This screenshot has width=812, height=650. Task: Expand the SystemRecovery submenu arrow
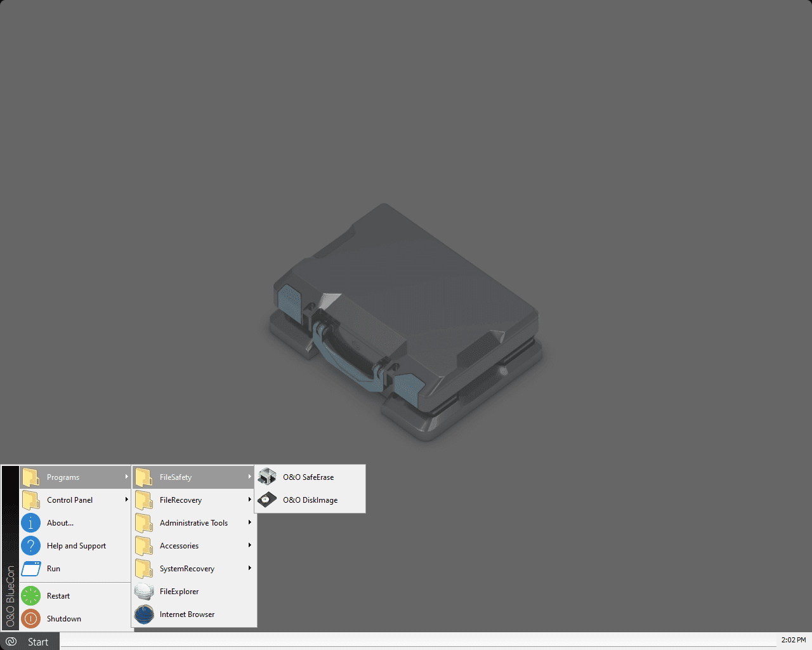click(250, 568)
